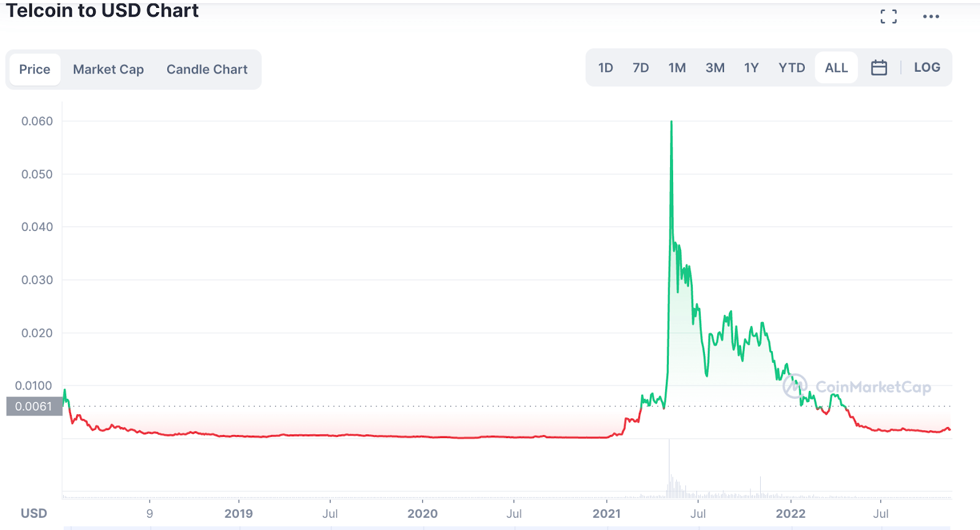Select the 7D time range
Viewport: 980px width, 530px height.
click(x=641, y=68)
